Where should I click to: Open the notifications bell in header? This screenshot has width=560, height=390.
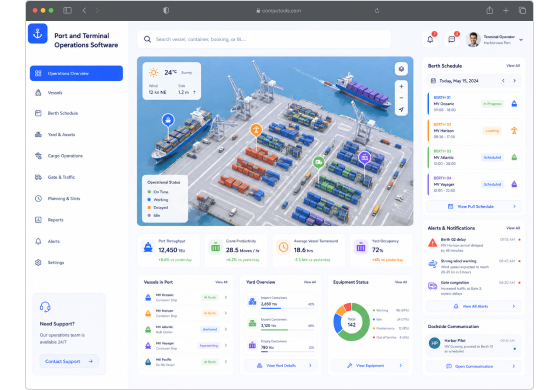tap(430, 39)
